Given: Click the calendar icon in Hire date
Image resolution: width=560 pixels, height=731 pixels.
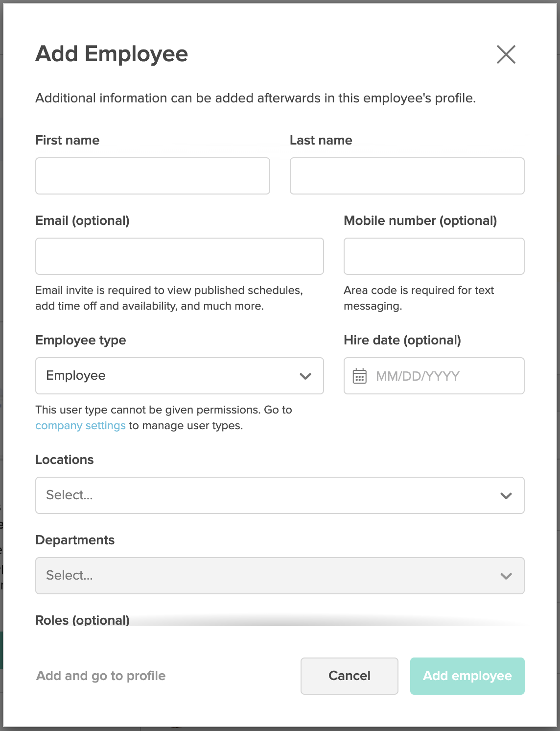Looking at the screenshot, I should pyautogui.click(x=360, y=376).
